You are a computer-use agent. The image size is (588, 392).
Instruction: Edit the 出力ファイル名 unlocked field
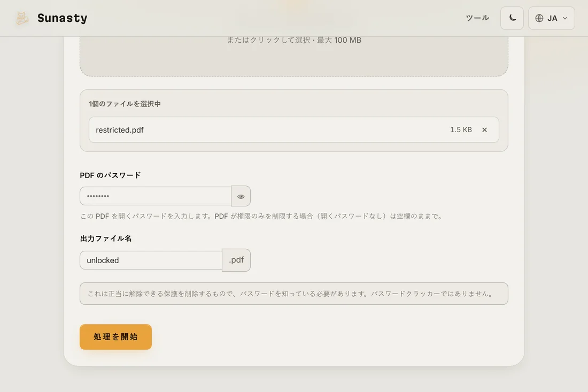point(151,260)
